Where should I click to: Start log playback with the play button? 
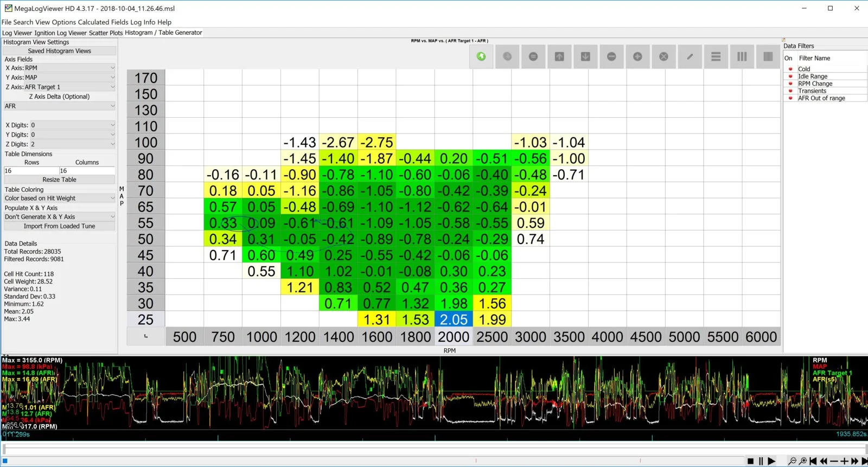tap(771, 461)
